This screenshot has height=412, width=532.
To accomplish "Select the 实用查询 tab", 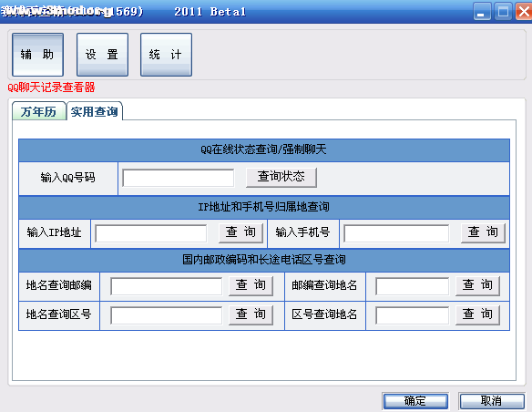I will coord(95,111).
